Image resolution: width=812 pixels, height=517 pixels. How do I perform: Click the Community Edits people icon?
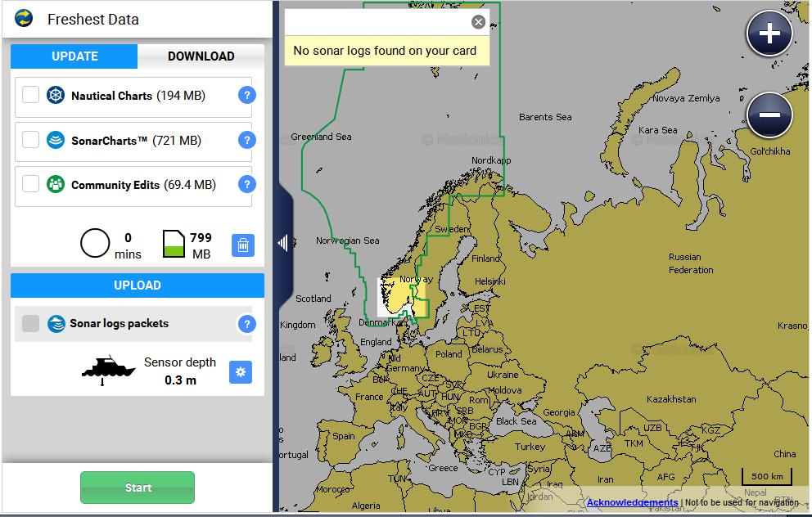[56, 184]
